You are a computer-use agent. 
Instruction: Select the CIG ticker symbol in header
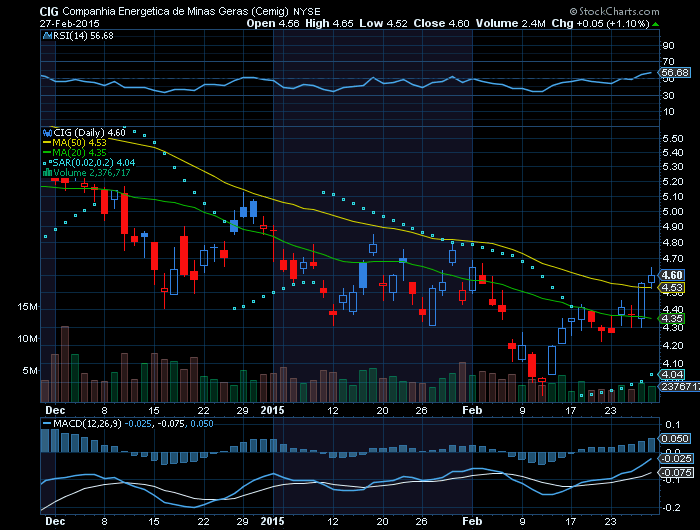click(x=49, y=12)
